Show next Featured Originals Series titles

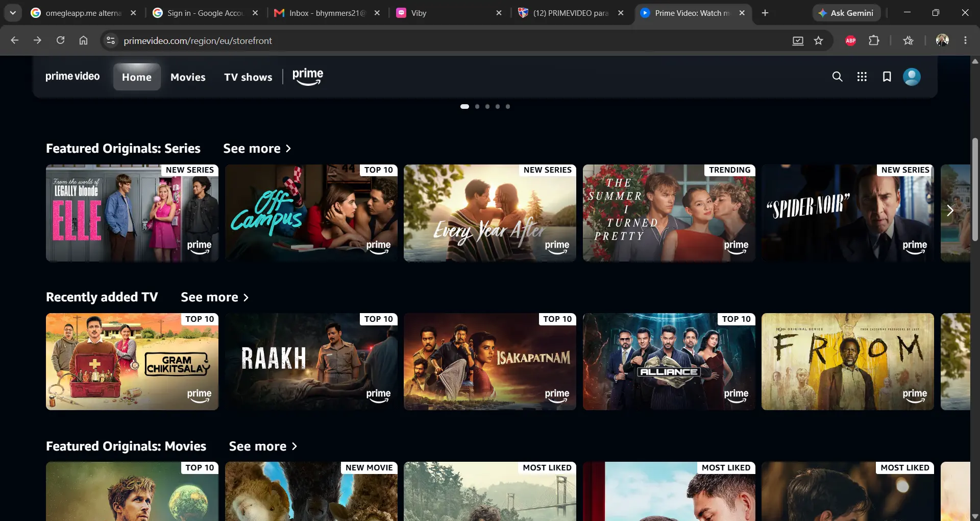click(950, 210)
